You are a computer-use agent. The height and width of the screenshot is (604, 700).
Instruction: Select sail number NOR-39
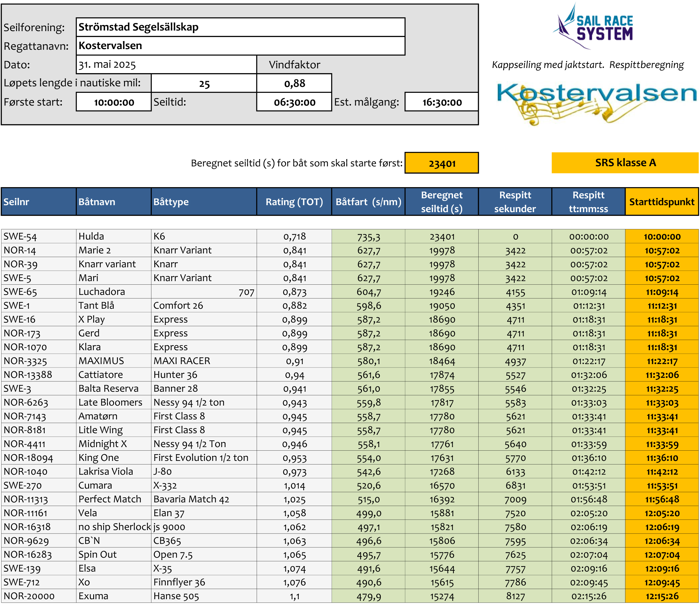pyautogui.click(x=39, y=264)
